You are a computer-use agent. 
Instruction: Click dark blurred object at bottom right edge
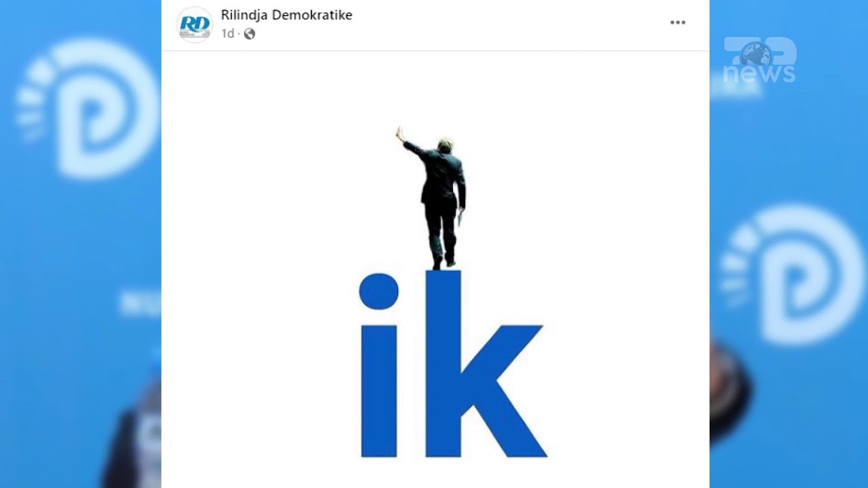pos(730,390)
